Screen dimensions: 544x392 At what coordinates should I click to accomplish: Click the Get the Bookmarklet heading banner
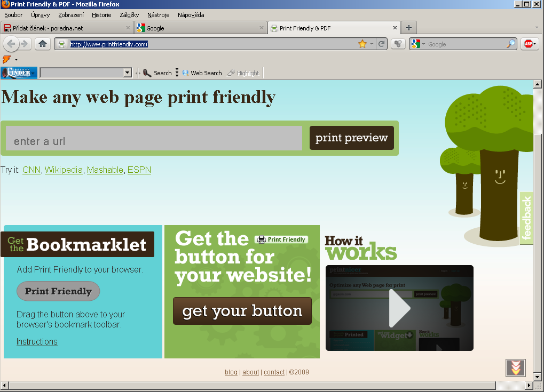pos(77,244)
